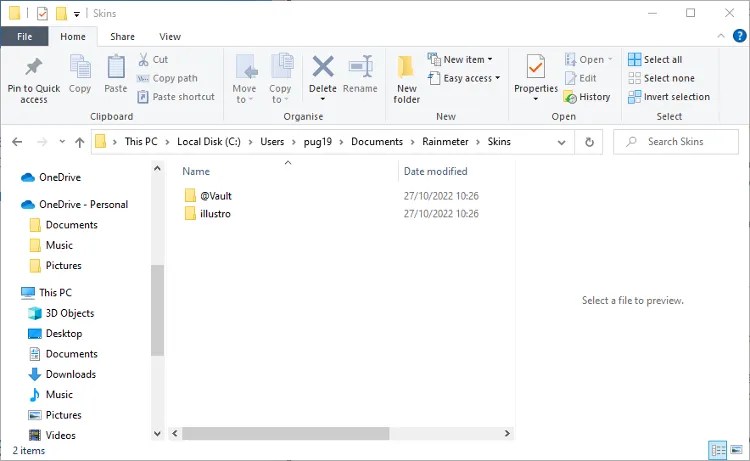Viewport: 750px width, 461px height.
Task: Switch to Details view icon
Action: click(717, 450)
